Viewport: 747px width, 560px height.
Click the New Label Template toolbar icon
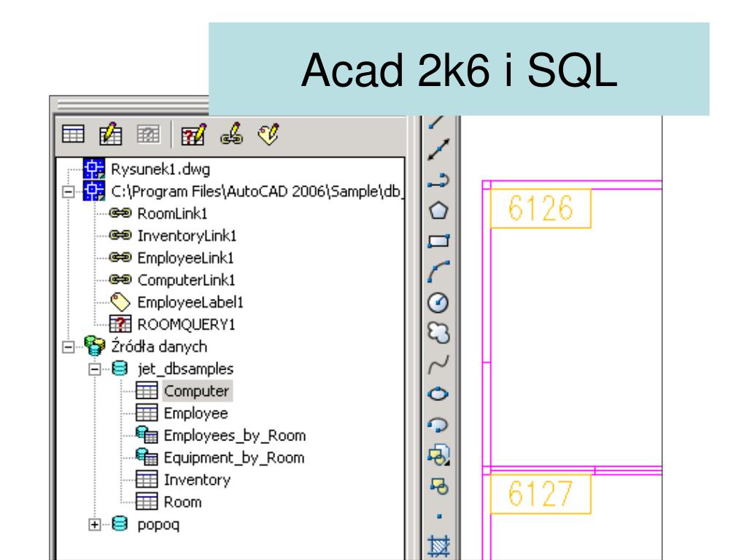268,134
